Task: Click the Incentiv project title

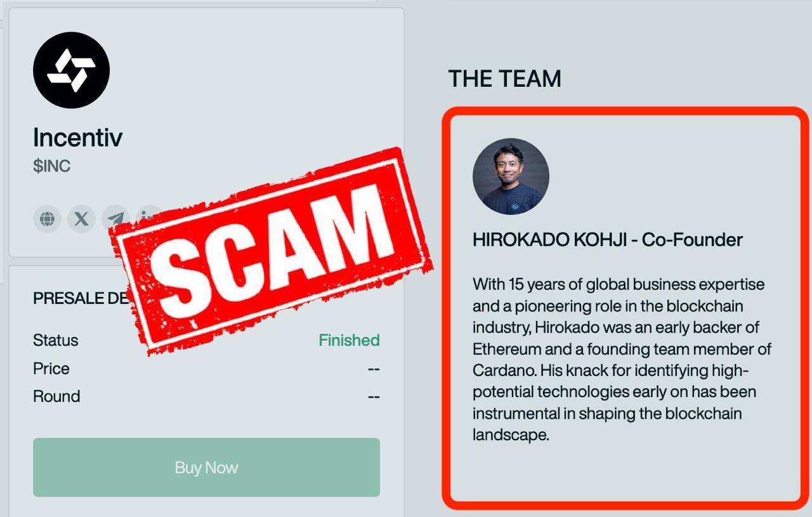Action: (x=77, y=137)
